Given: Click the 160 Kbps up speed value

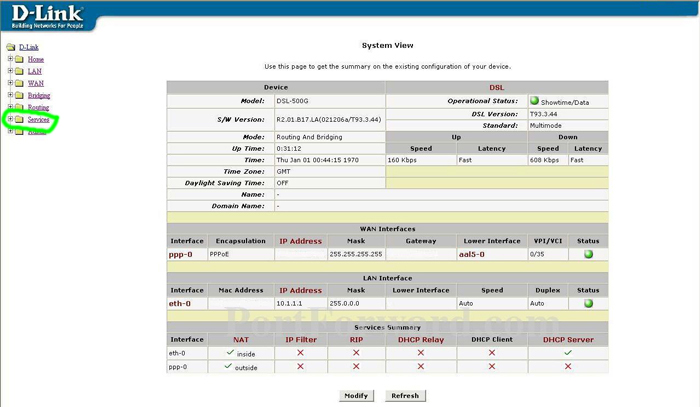Looking at the screenshot, I should tap(402, 160).
